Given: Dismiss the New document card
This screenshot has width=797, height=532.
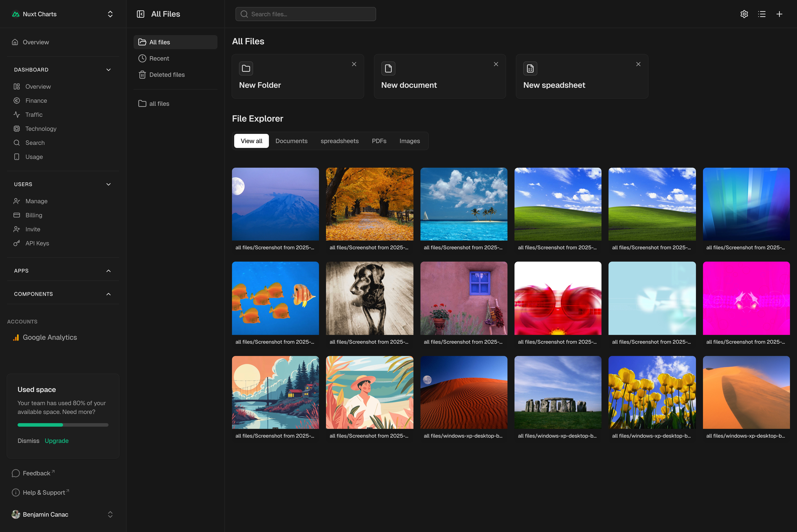Looking at the screenshot, I should tap(496, 64).
